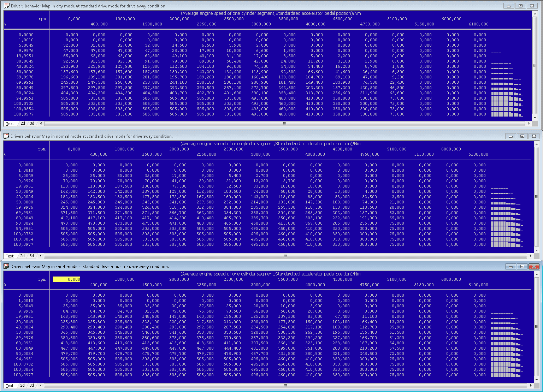This screenshot has height=392, width=543.
Task: Click the left scroll arrow in the sport mode window
Action: tap(41, 386)
